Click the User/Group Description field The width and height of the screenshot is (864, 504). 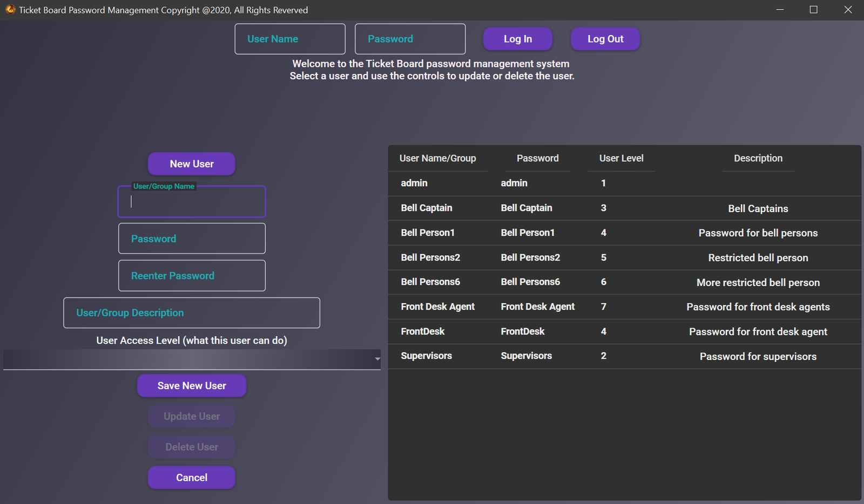click(192, 313)
